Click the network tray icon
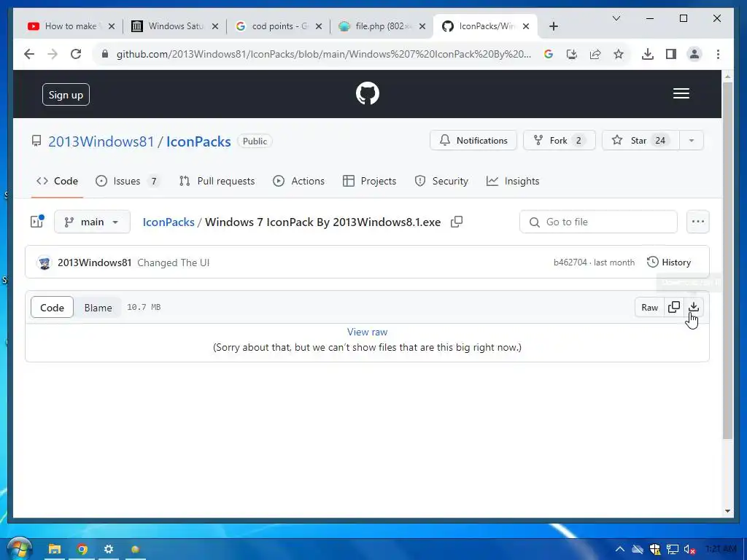Viewport: 747px width, 560px height. [672, 549]
